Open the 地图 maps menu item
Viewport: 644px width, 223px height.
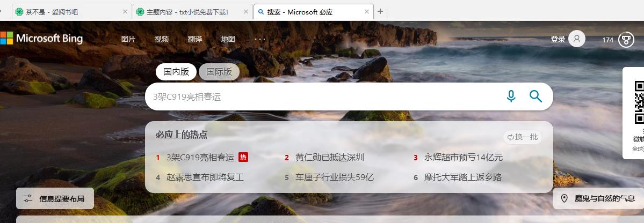point(228,39)
